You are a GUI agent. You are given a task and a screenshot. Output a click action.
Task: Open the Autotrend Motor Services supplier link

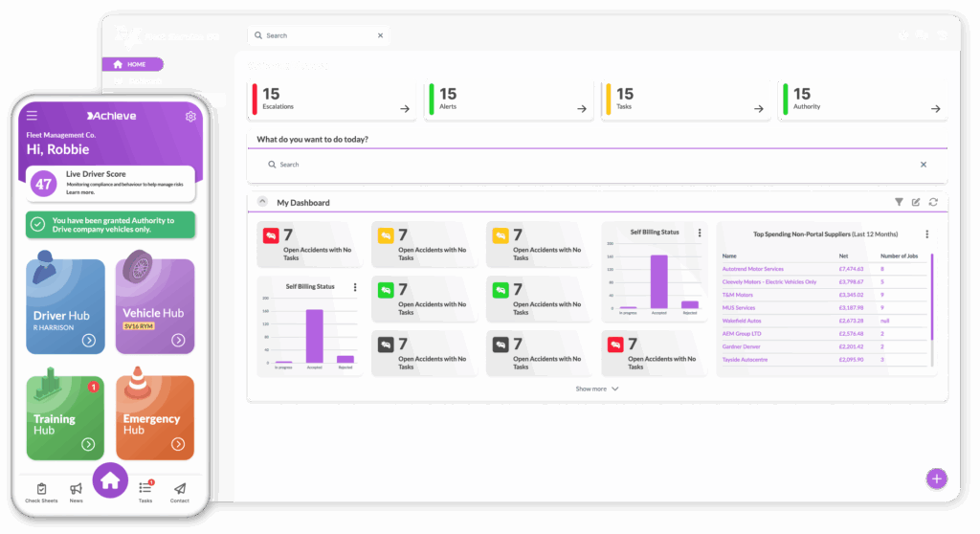752,269
